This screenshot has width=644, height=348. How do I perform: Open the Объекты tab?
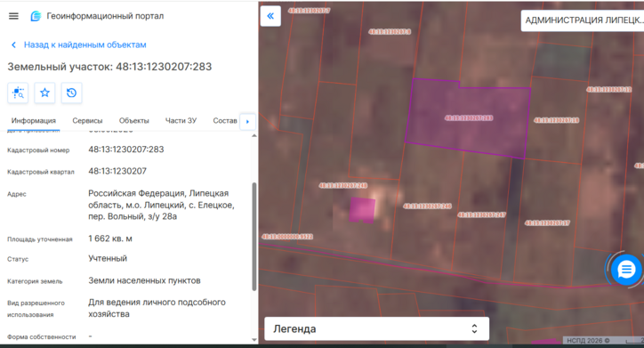[134, 121]
